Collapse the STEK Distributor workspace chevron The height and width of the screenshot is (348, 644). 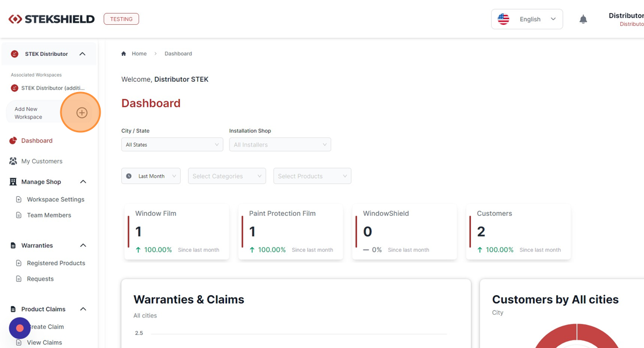(82, 54)
